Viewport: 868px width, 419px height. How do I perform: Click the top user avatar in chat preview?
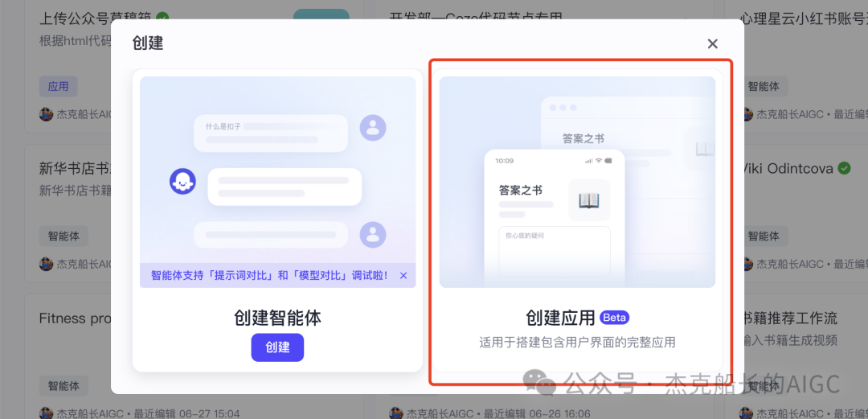coord(373,128)
